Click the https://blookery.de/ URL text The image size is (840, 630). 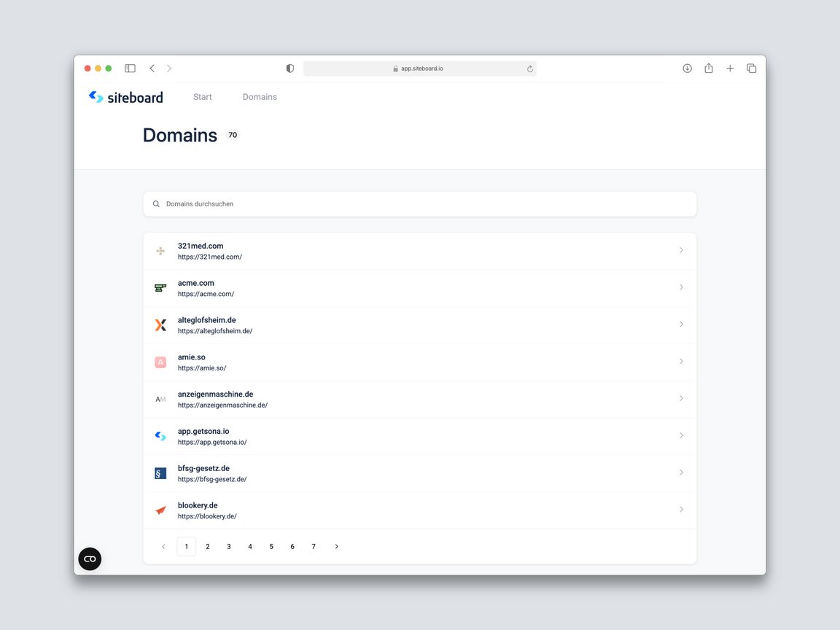coord(207,516)
